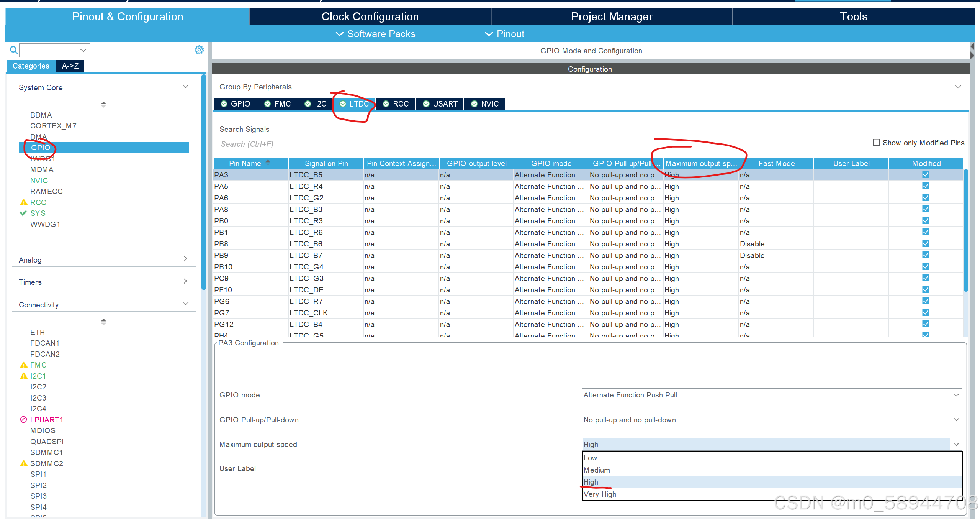Click the RCC warning triangle icon
Image resolution: width=980 pixels, height=519 pixels.
23,202
